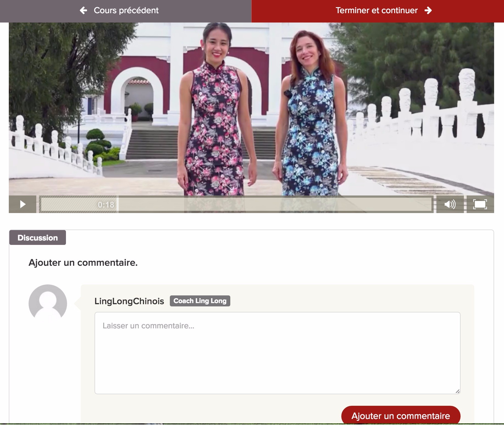The image size is (504, 425).
Task: Go back via Cours précédent button
Action: pyautogui.click(x=126, y=11)
